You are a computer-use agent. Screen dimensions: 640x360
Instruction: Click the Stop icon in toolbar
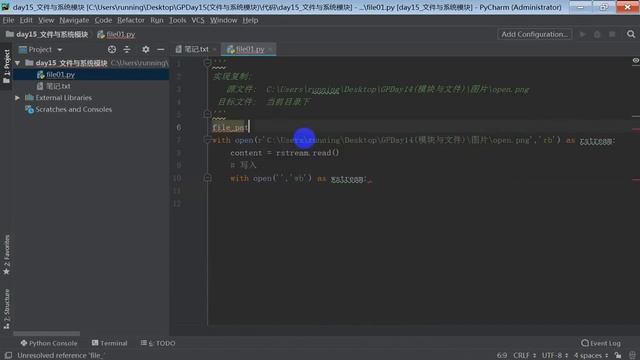tap(612, 34)
